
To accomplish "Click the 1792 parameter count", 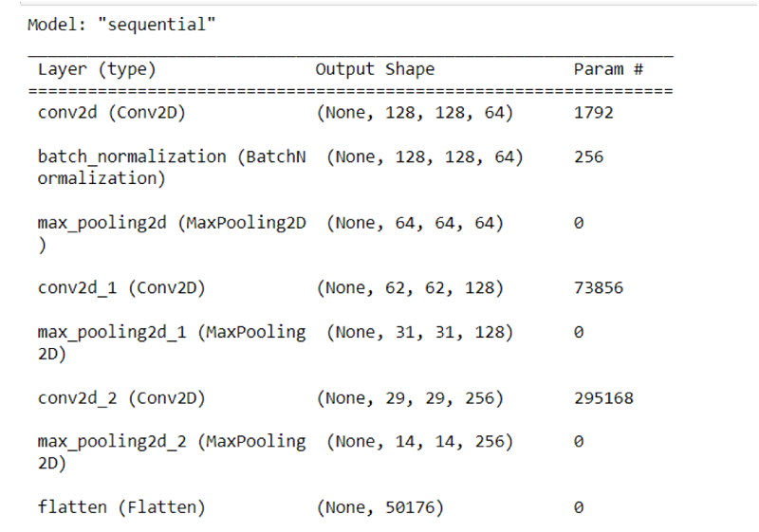I will point(594,113).
